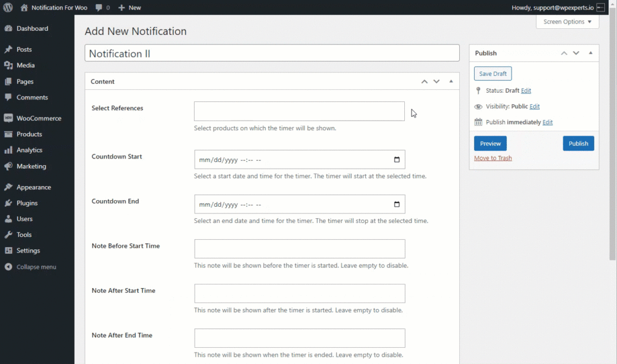Open the comments bubble in admin bar
The width and height of the screenshot is (617, 364).
[99, 7]
